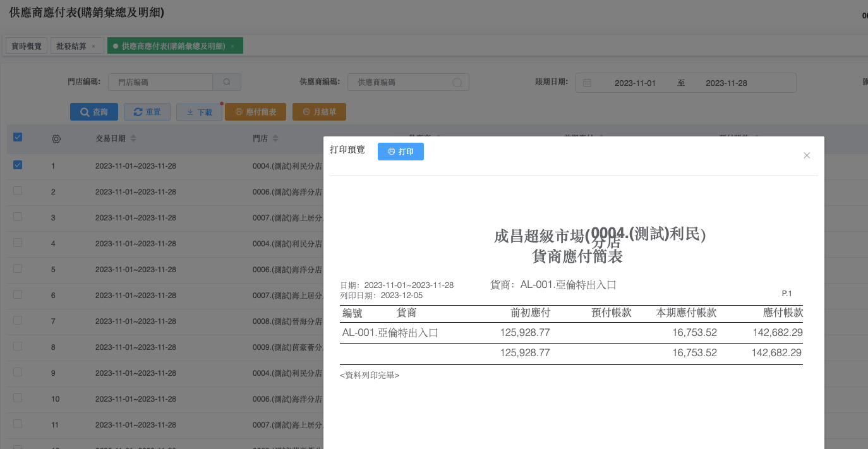
Task: Close the 批發結算 tab with its x icon
Action: click(x=93, y=46)
